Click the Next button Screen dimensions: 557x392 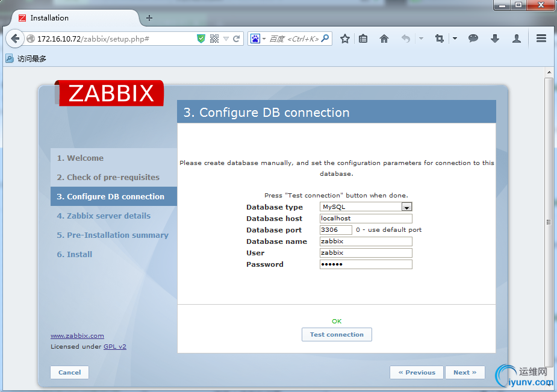[465, 373]
